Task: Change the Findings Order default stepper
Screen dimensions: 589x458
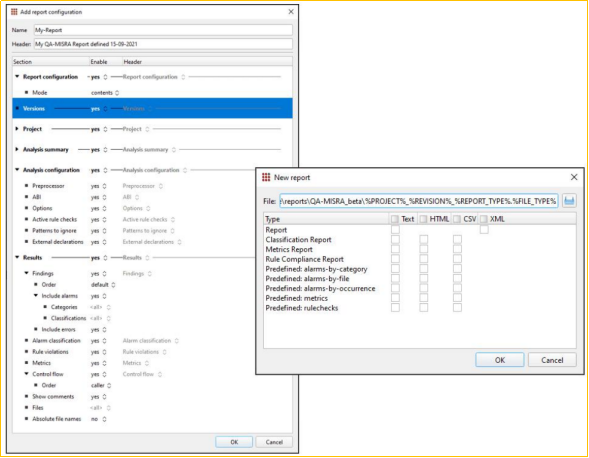Action: [113, 285]
